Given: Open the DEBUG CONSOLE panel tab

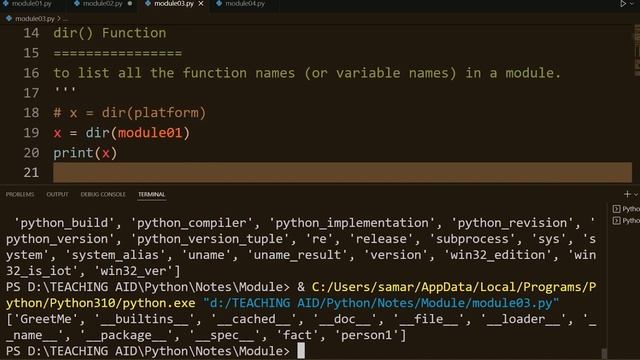Looking at the screenshot, I should 103,194.
